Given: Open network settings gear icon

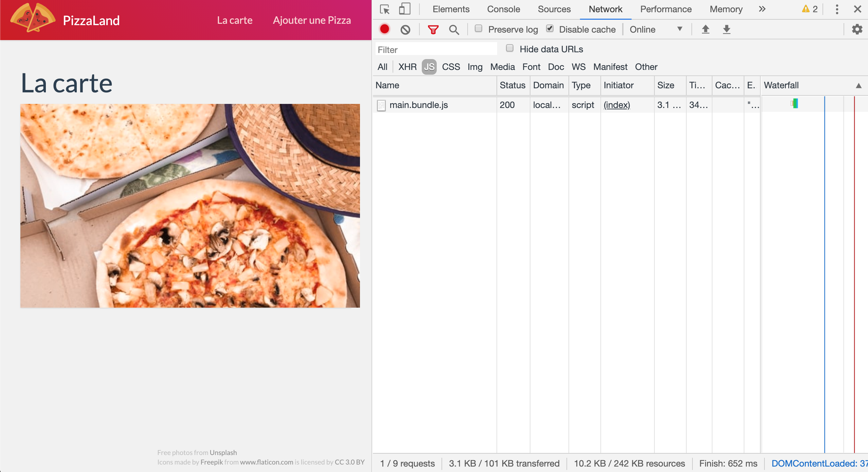Looking at the screenshot, I should [857, 29].
